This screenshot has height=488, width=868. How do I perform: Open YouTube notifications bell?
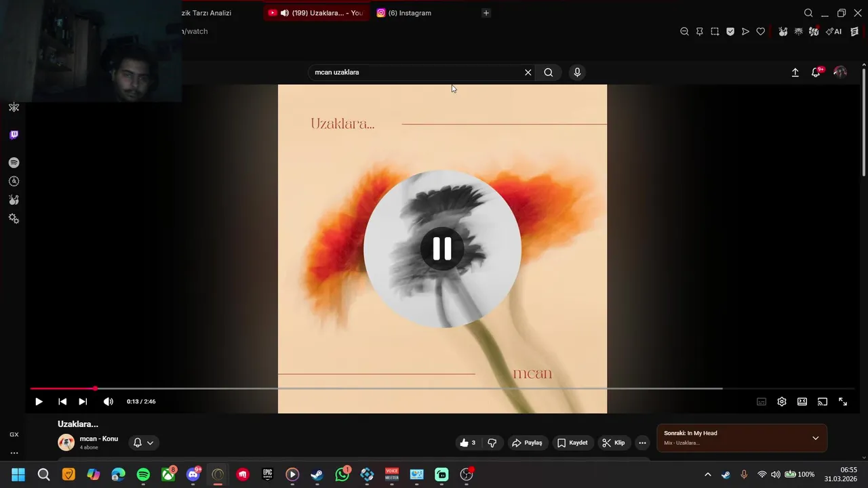click(x=816, y=73)
